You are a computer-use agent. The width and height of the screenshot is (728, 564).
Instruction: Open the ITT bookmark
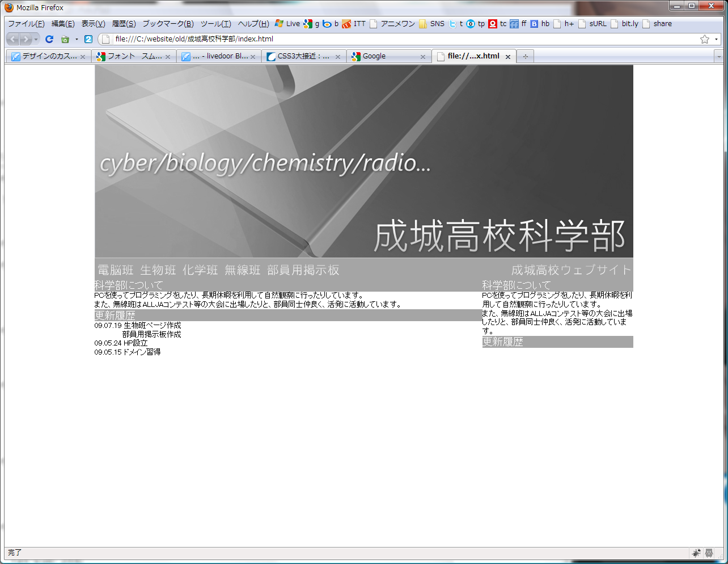click(354, 24)
